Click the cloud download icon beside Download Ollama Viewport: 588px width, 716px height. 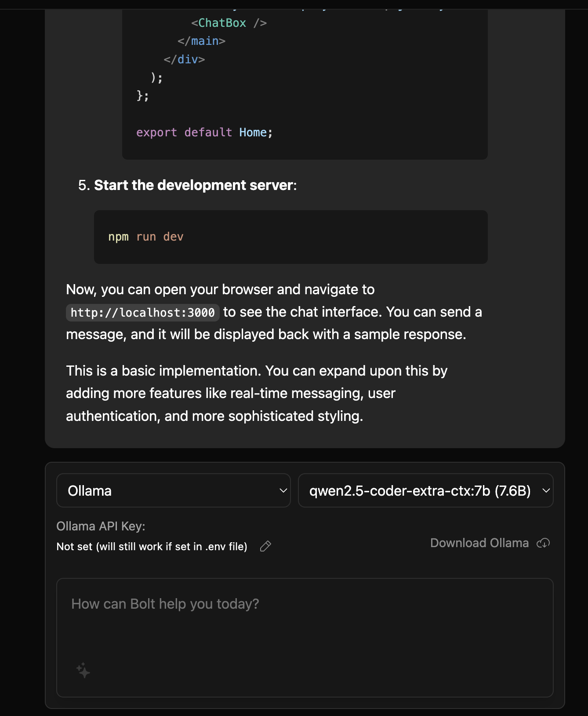[543, 543]
